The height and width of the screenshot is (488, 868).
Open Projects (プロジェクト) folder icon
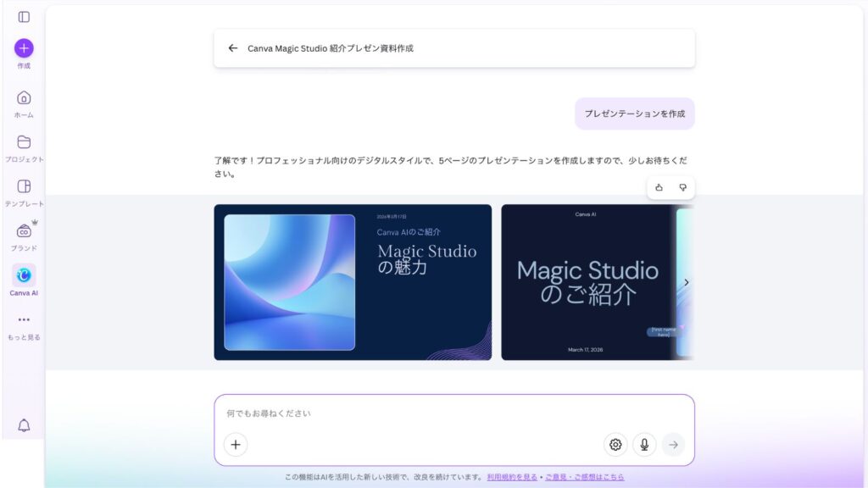click(x=24, y=142)
